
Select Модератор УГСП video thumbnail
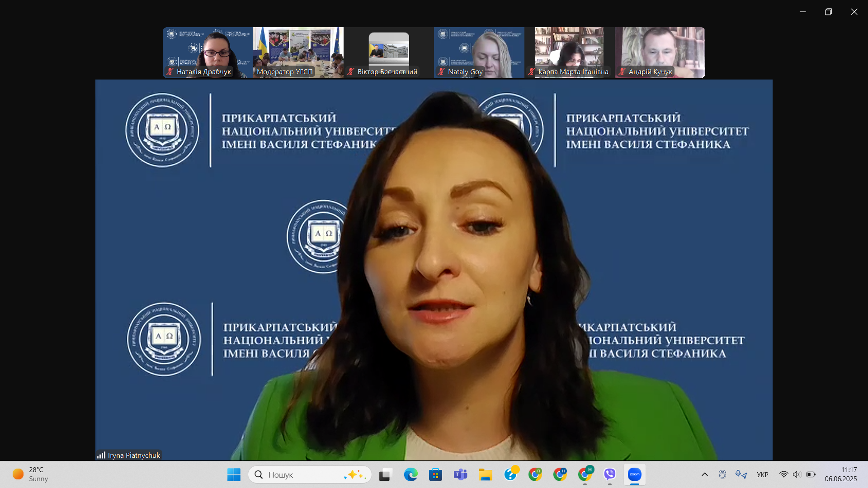tap(298, 52)
